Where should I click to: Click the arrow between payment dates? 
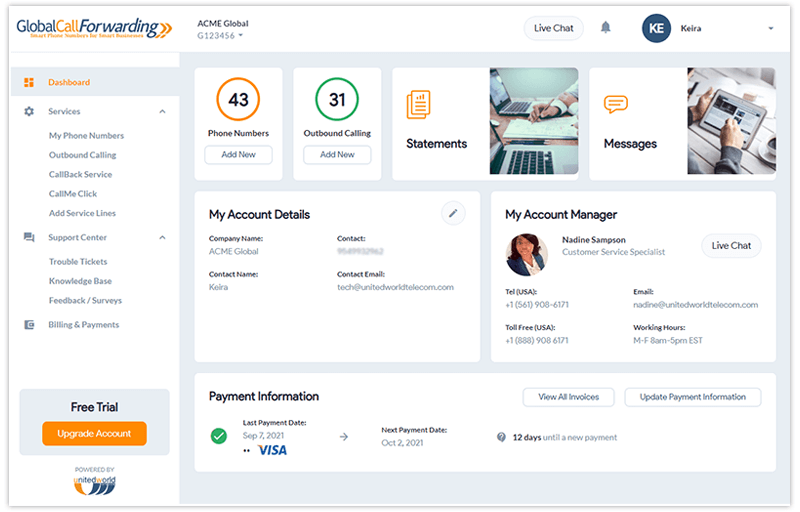(x=344, y=437)
